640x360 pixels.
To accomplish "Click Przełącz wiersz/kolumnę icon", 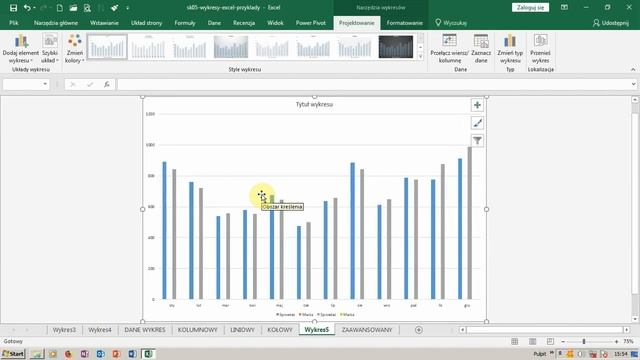I will click(x=449, y=49).
